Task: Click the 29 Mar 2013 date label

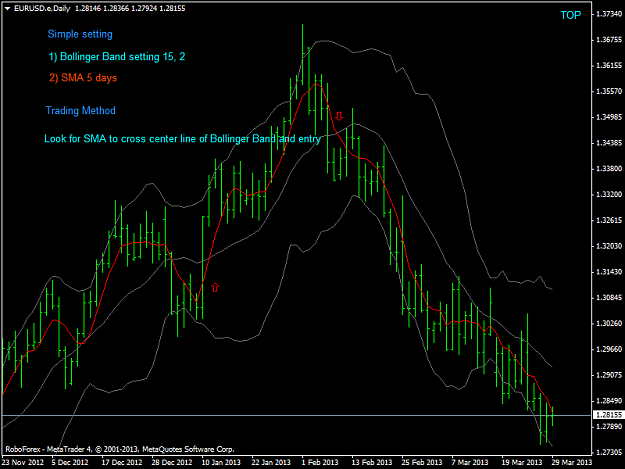Action: coord(572,462)
